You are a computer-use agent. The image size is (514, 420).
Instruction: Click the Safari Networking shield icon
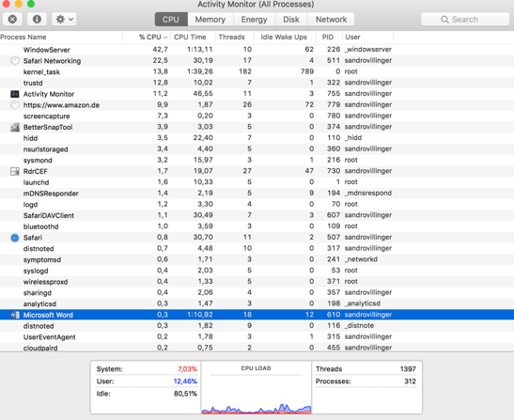coord(15,61)
